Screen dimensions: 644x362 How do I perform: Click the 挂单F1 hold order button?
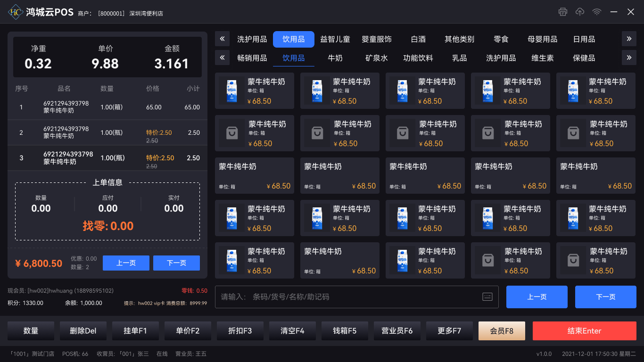(135, 331)
